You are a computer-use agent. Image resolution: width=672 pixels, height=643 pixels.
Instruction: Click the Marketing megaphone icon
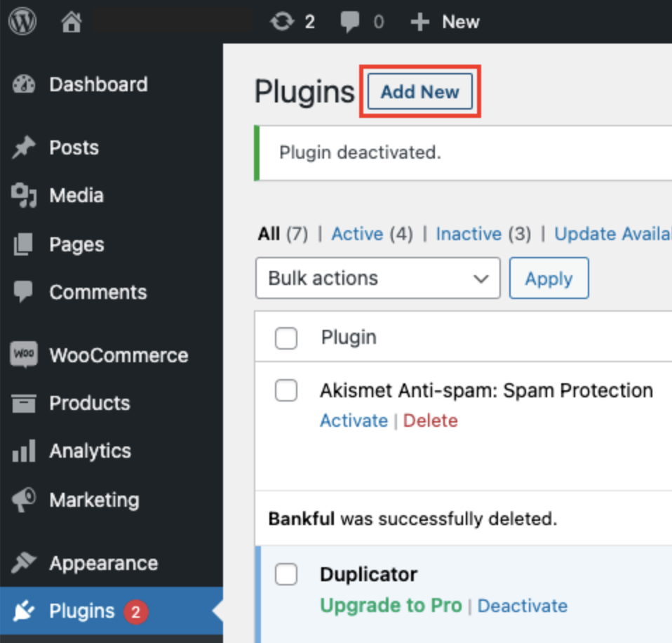[x=24, y=501]
